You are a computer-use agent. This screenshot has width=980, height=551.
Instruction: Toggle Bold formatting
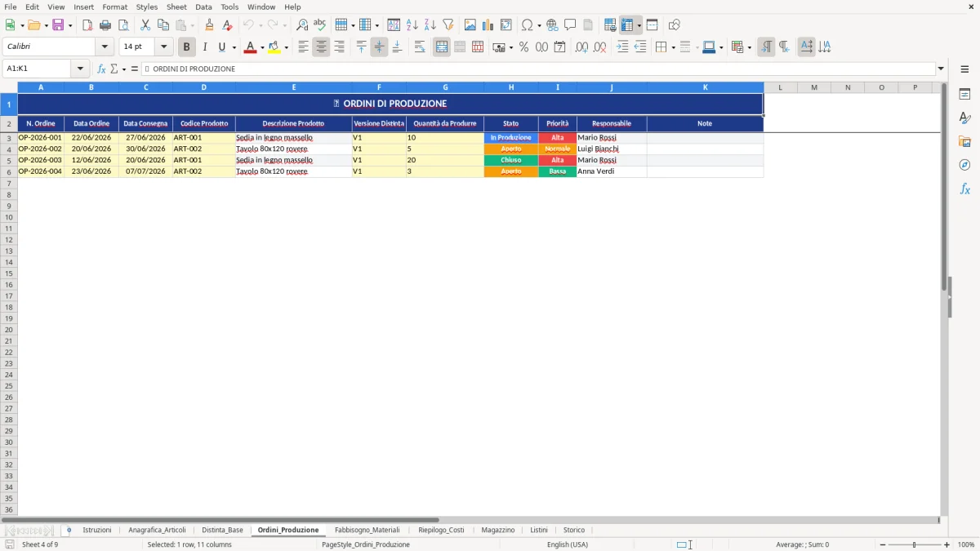coord(187,47)
